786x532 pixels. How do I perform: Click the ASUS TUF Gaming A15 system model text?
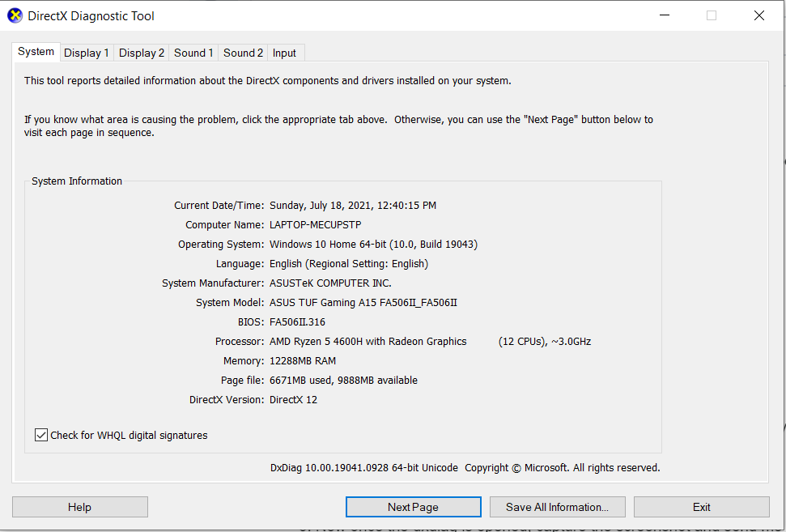[363, 303]
